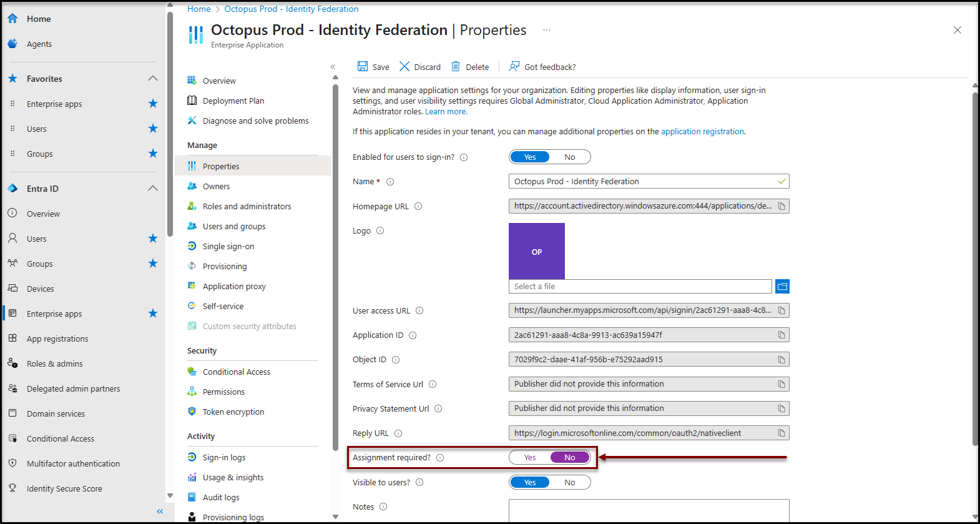Set Visible to users to No
Image resolution: width=980 pixels, height=524 pixels.
(x=569, y=483)
